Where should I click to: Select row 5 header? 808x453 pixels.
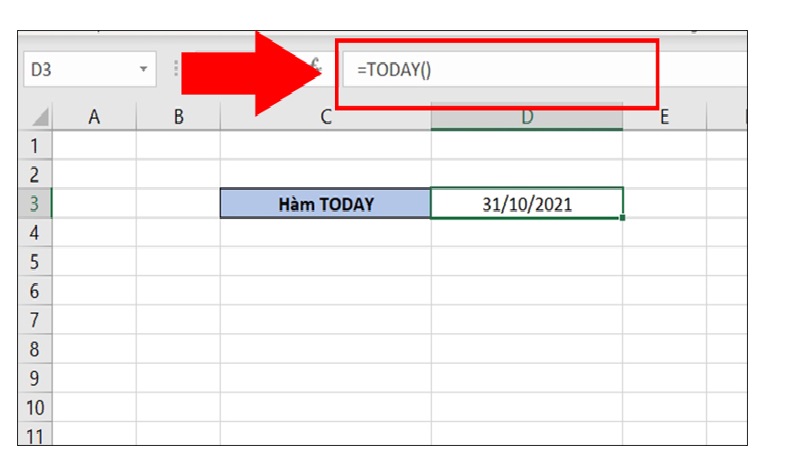click(x=35, y=262)
